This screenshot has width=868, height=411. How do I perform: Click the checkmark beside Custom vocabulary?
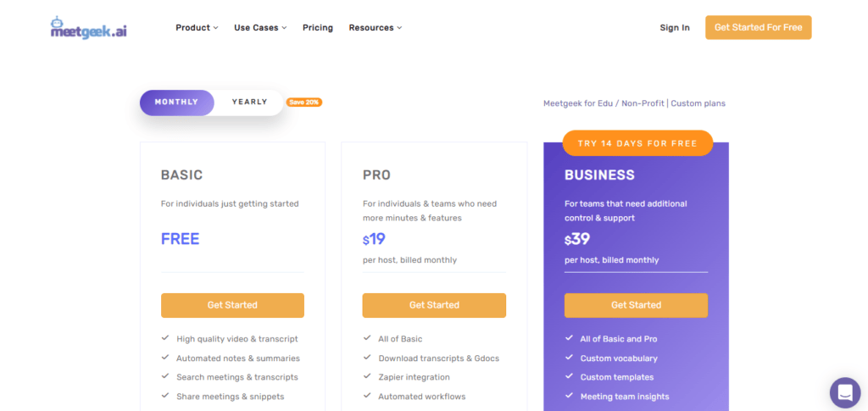(x=569, y=358)
